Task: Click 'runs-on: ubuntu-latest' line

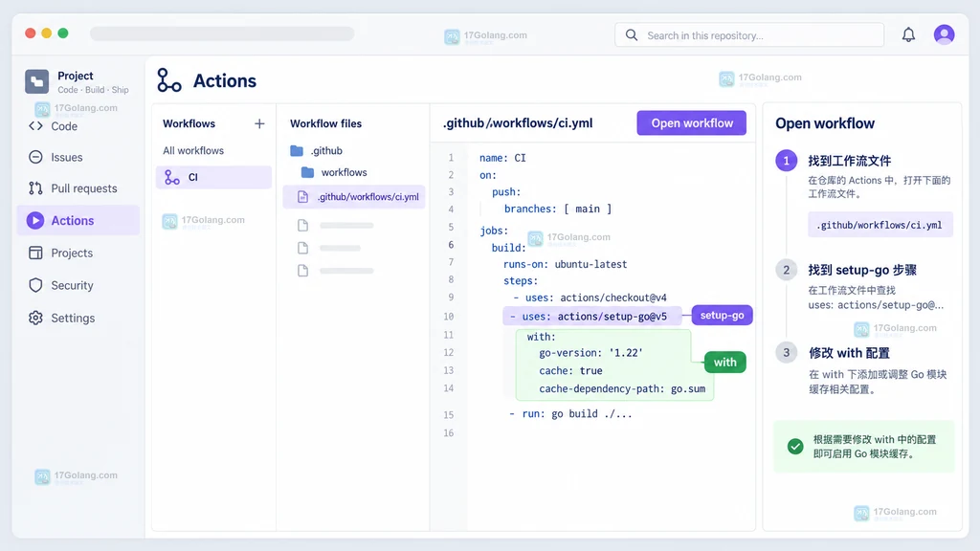Action: pyautogui.click(x=565, y=264)
